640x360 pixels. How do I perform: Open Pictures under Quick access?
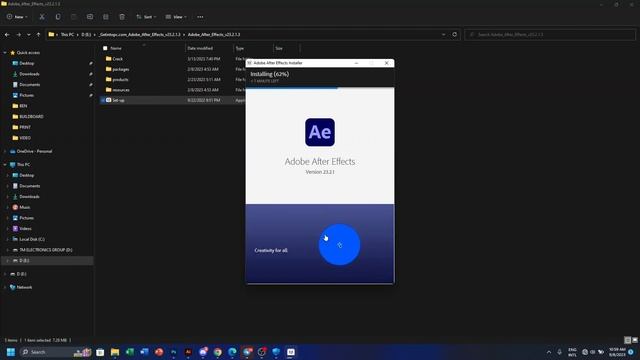pos(27,95)
